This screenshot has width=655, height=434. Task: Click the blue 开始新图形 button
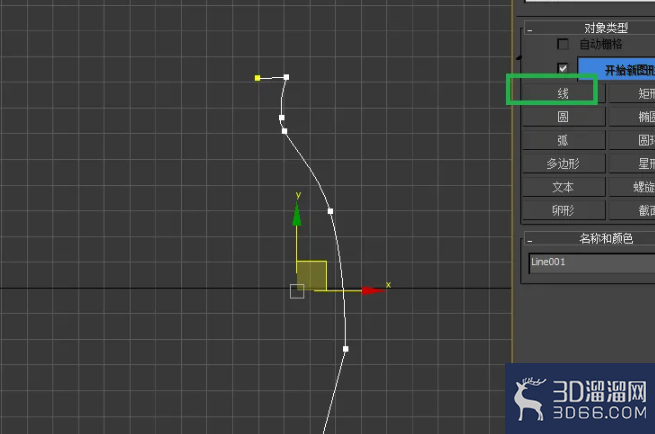617,69
